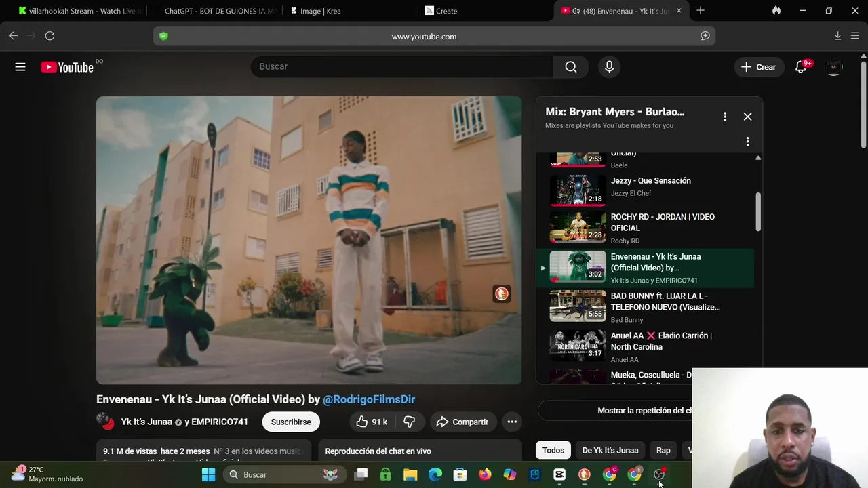Open the AI chat icon in address bar
The width and height of the screenshot is (868, 488).
pyautogui.click(x=705, y=36)
